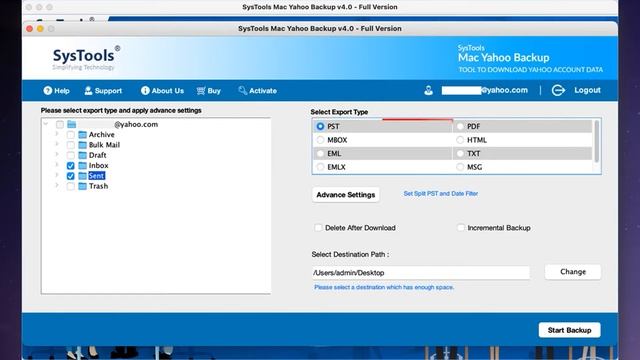Click the Trash folder label
Screen dimensions: 640x360
click(x=98, y=186)
